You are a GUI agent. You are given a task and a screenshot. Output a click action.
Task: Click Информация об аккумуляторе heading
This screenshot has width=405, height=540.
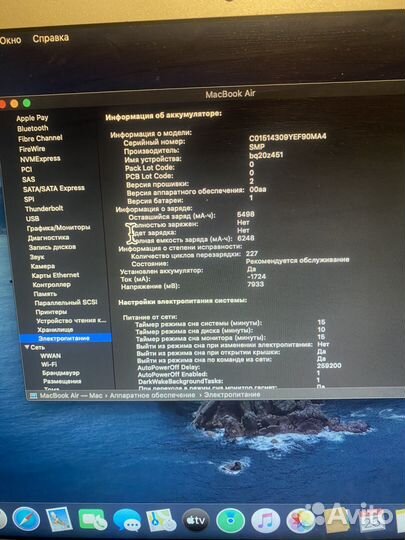click(164, 116)
